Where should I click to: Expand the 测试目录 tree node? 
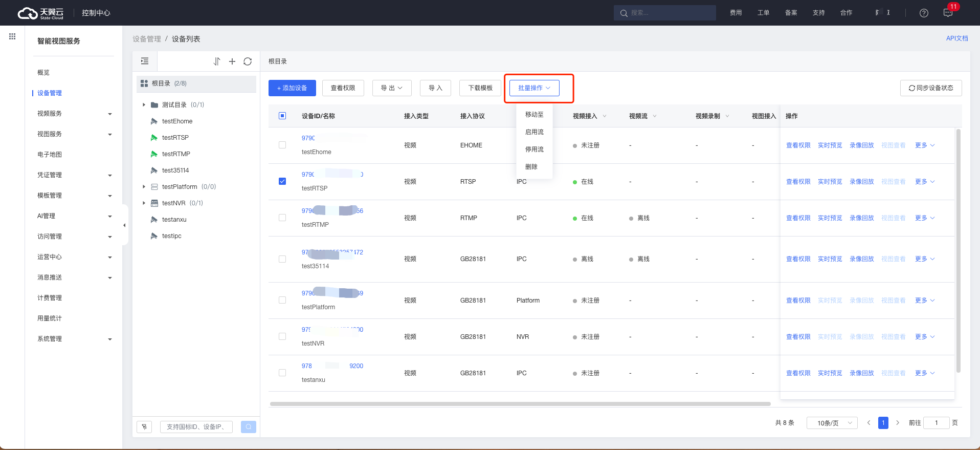coord(144,105)
